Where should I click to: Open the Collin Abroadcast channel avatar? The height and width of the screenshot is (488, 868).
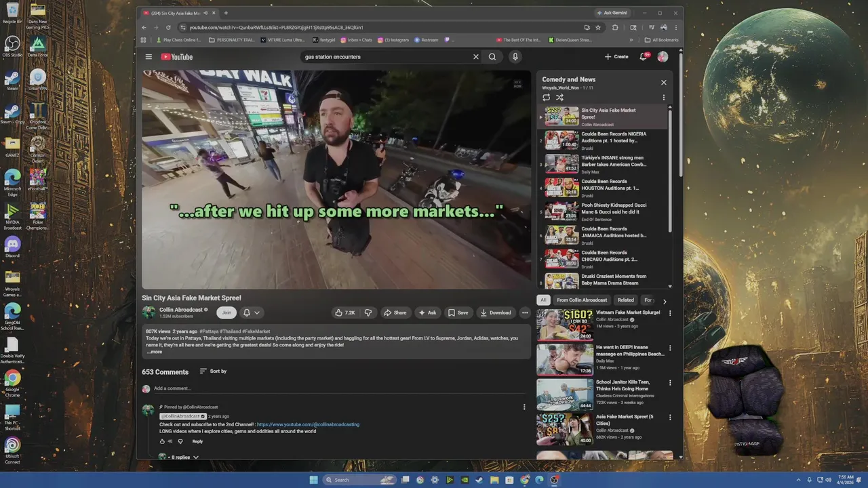click(x=149, y=312)
